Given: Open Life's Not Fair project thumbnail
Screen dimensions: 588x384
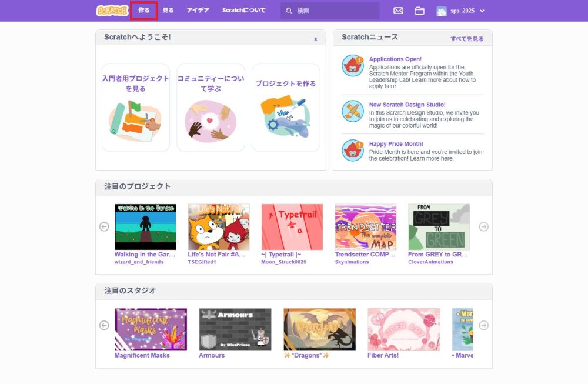Looking at the screenshot, I should pos(219,227).
